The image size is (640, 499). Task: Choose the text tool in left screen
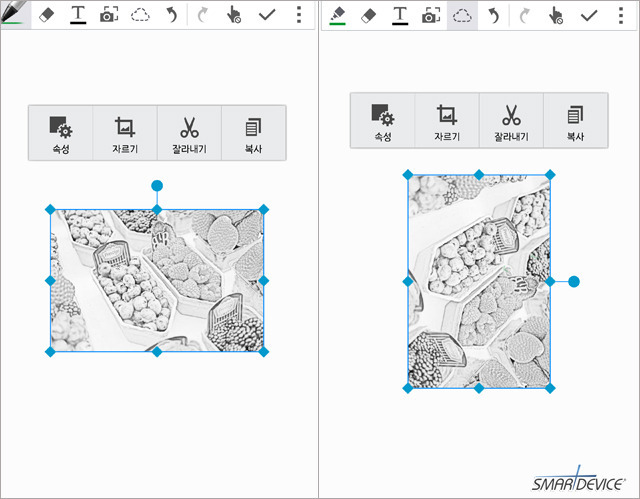pos(78,15)
